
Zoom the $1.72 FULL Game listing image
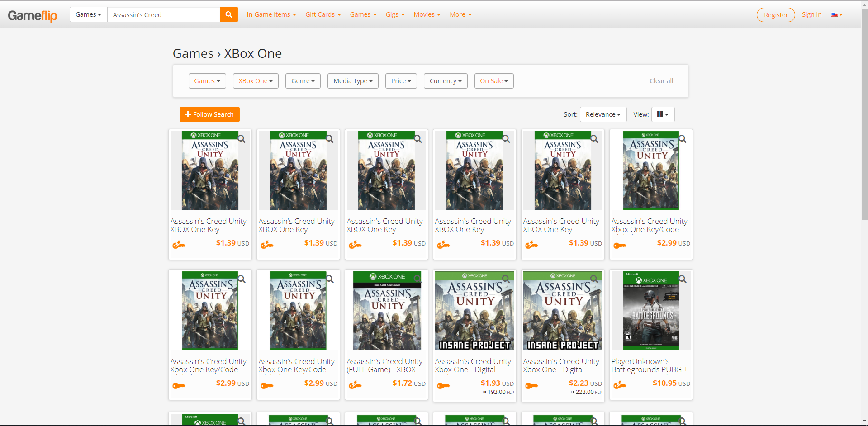click(418, 279)
